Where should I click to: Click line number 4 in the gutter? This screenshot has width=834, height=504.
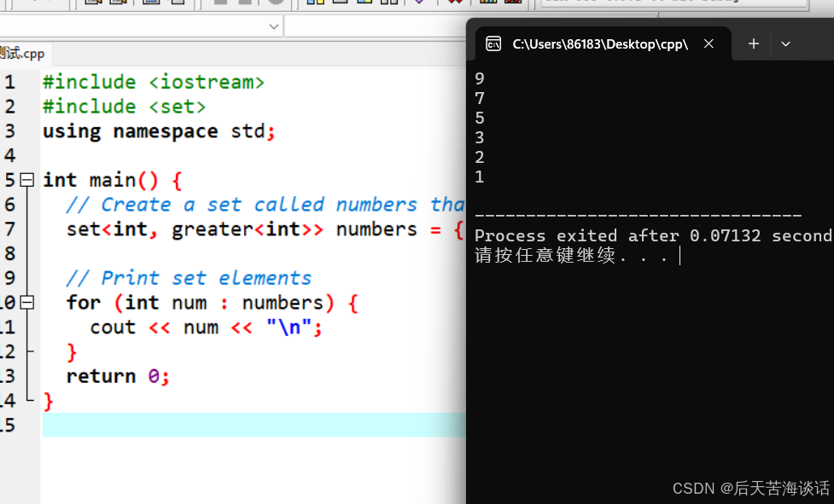pyautogui.click(x=9, y=155)
